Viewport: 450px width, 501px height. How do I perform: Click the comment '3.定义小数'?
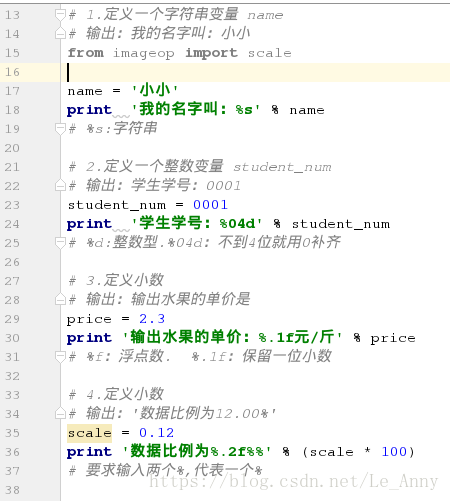pyautogui.click(x=125, y=280)
